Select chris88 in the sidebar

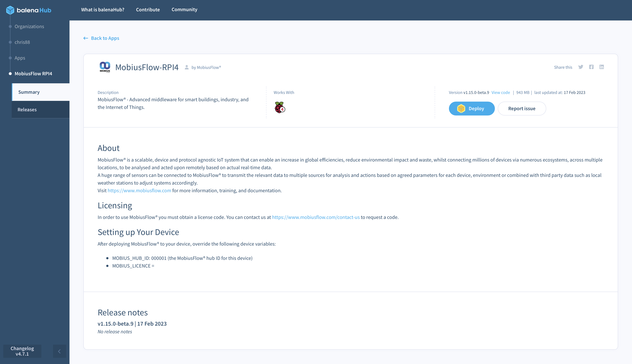tap(22, 42)
